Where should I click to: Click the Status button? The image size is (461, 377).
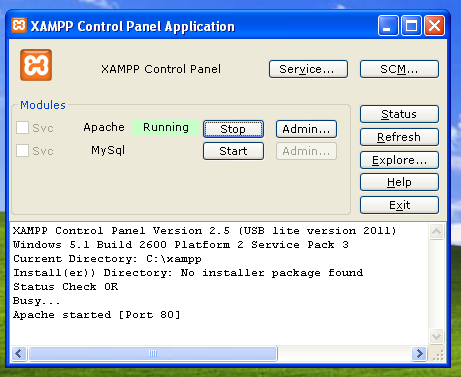399,114
